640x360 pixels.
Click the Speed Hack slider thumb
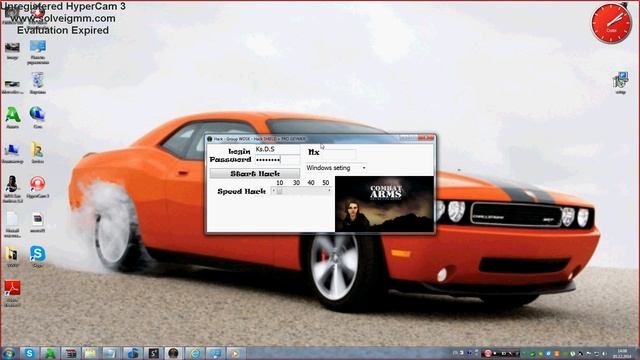click(x=279, y=191)
